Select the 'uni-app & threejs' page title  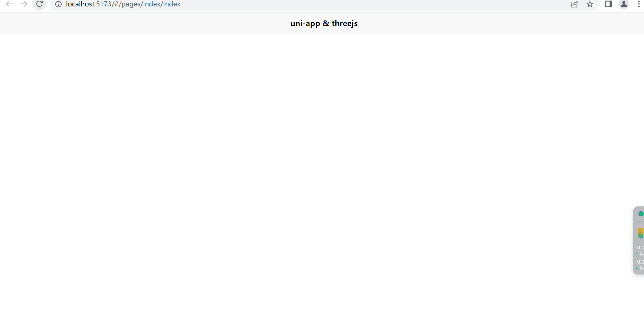tap(324, 23)
